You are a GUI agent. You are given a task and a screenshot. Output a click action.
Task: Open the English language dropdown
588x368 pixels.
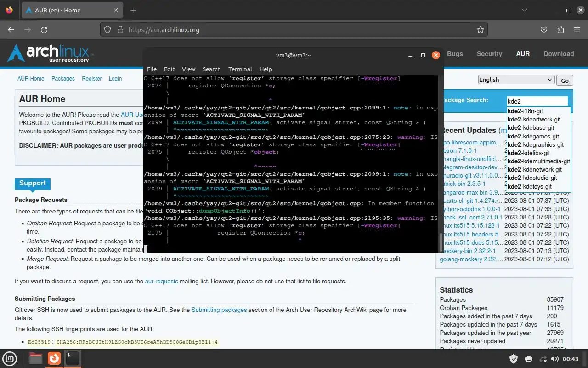point(516,80)
